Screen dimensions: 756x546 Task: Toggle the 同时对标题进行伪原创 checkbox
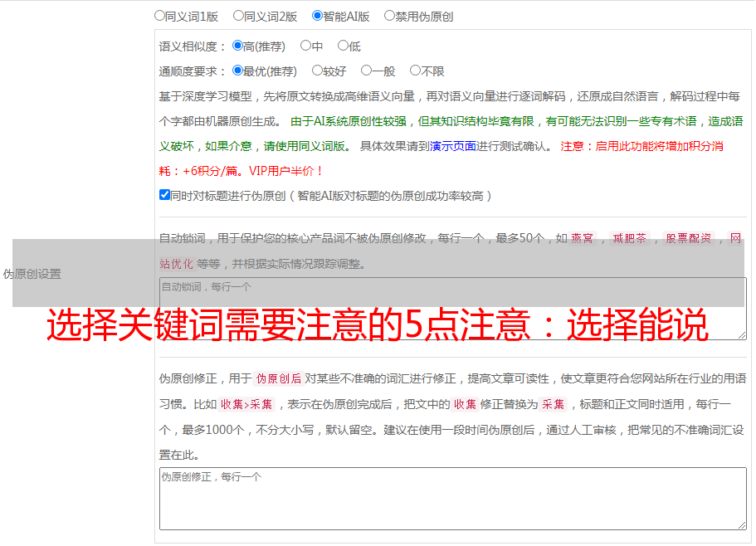point(164,196)
